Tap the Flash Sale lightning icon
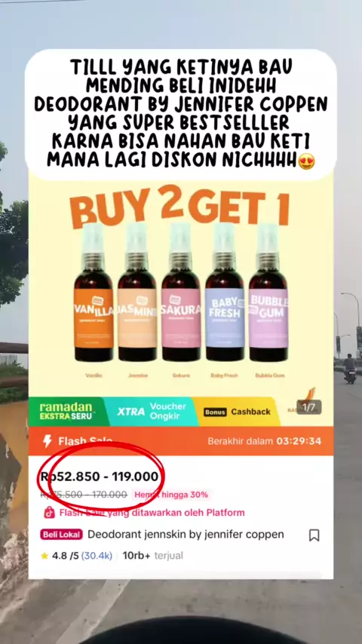The image size is (362, 644). tap(48, 441)
